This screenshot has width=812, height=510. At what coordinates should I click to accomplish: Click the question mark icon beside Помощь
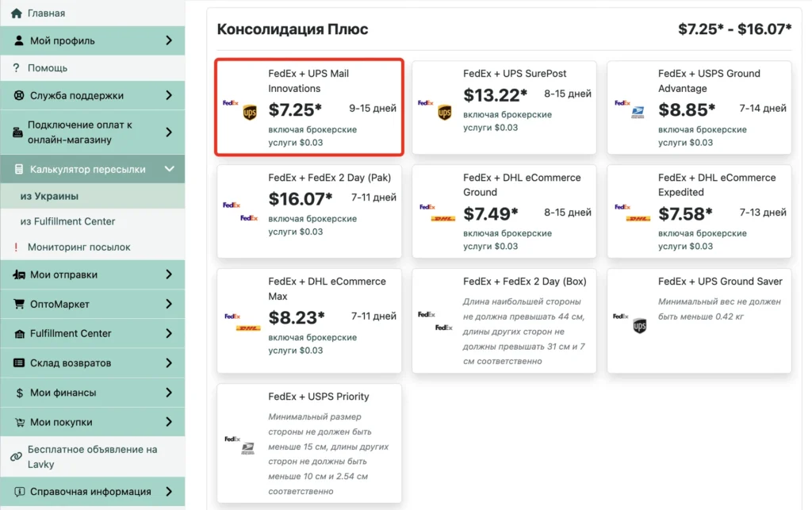tap(16, 68)
